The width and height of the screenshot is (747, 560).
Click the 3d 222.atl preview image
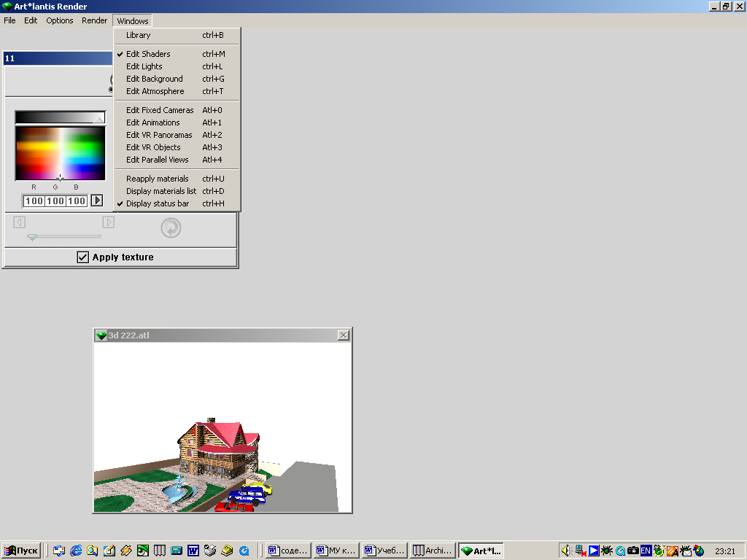click(x=222, y=427)
